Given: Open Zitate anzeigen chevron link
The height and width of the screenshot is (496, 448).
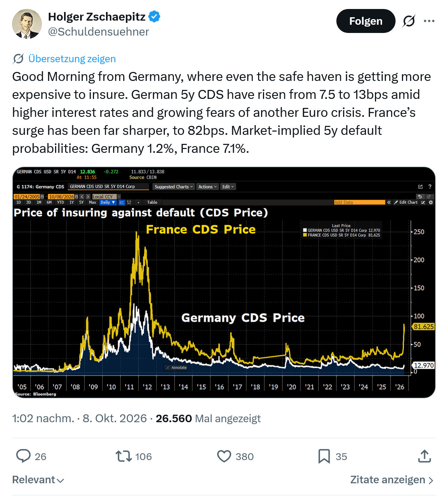Looking at the screenshot, I should coord(392,480).
